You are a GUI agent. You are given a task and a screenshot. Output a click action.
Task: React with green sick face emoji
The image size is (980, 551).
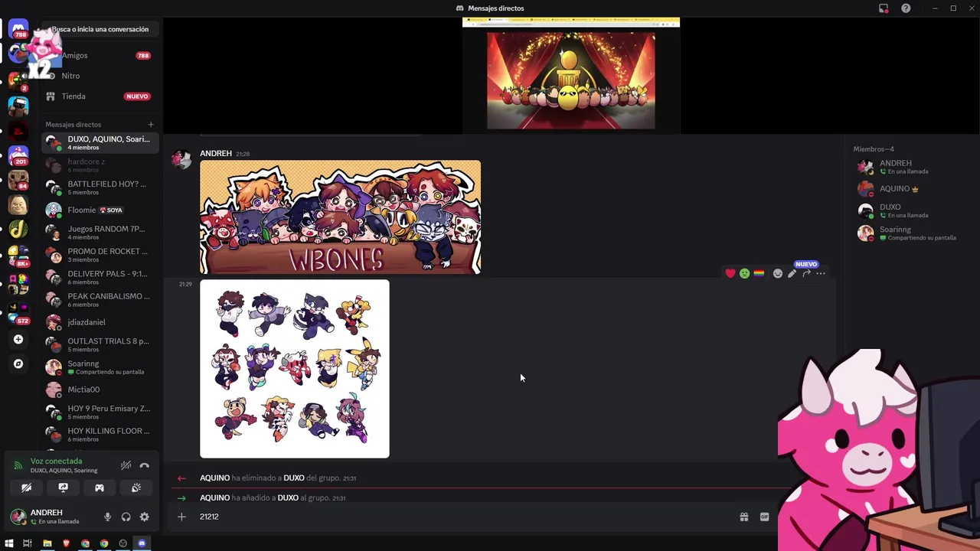tap(744, 273)
